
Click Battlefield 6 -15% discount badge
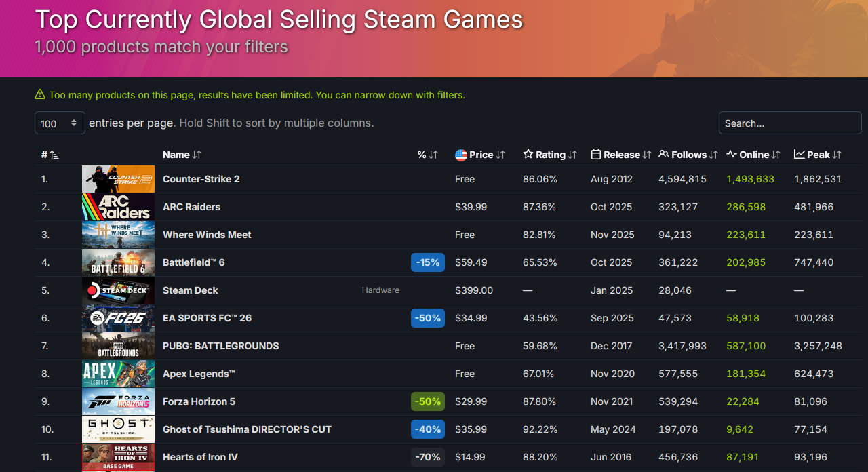tap(428, 262)
